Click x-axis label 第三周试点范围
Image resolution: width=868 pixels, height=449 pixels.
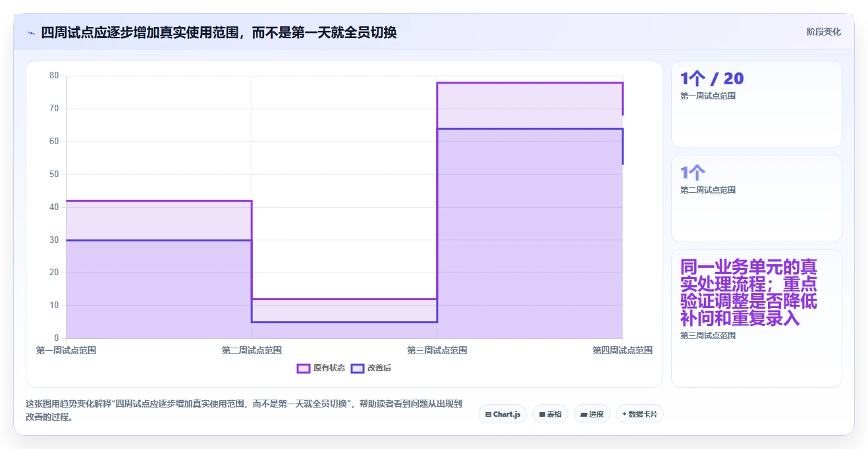click(437, 350)
